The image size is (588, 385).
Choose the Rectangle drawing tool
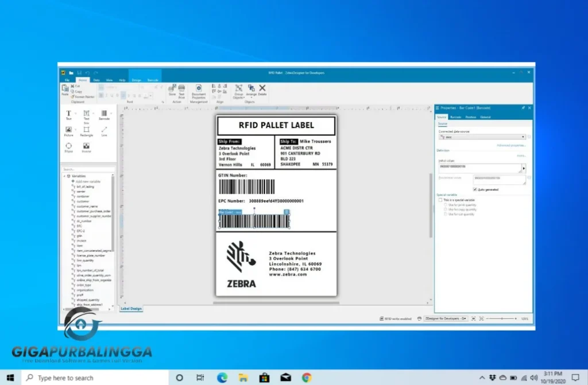(86, 131)
